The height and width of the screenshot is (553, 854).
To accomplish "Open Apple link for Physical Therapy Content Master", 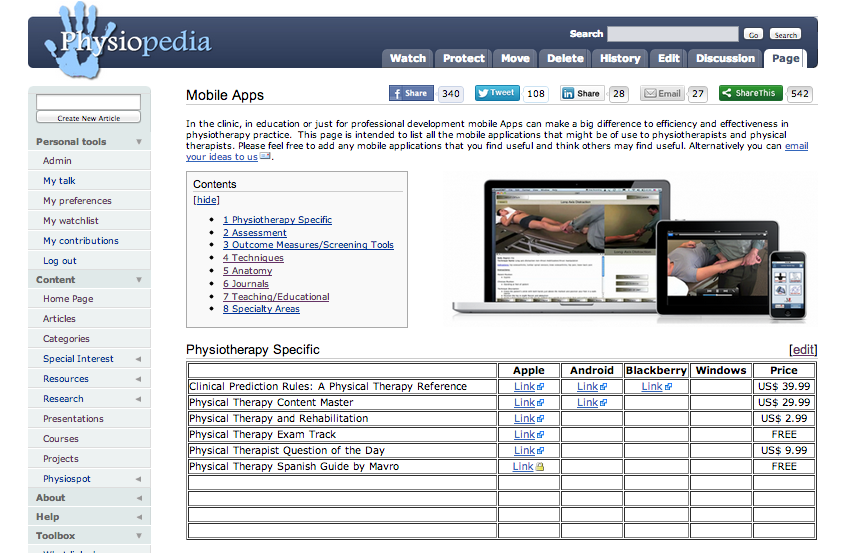I will point(528,403).
